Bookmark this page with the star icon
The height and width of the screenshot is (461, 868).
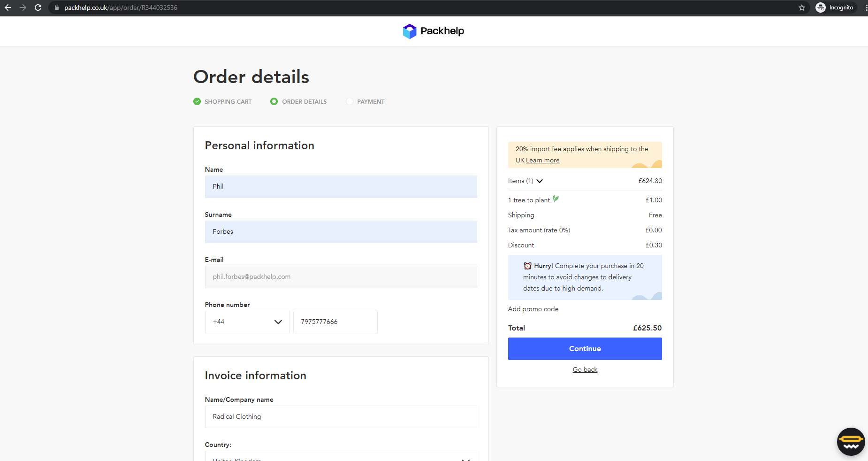802,8
